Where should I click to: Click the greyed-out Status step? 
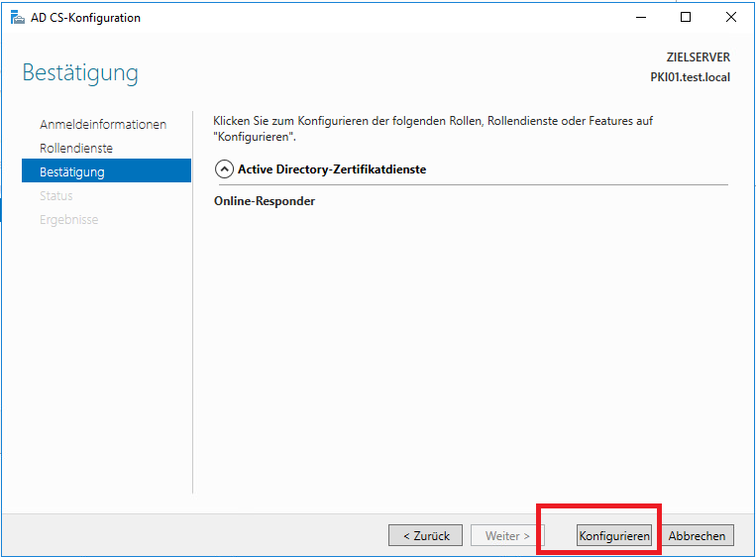56,196
